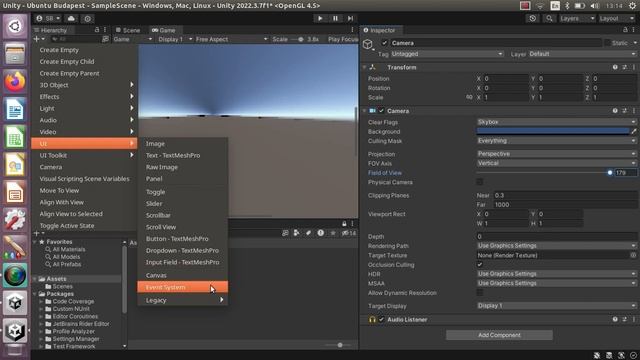Toggle the Inspector panel lock icon
The width and height of the screenshot is (640, 360).
(625, 30)
